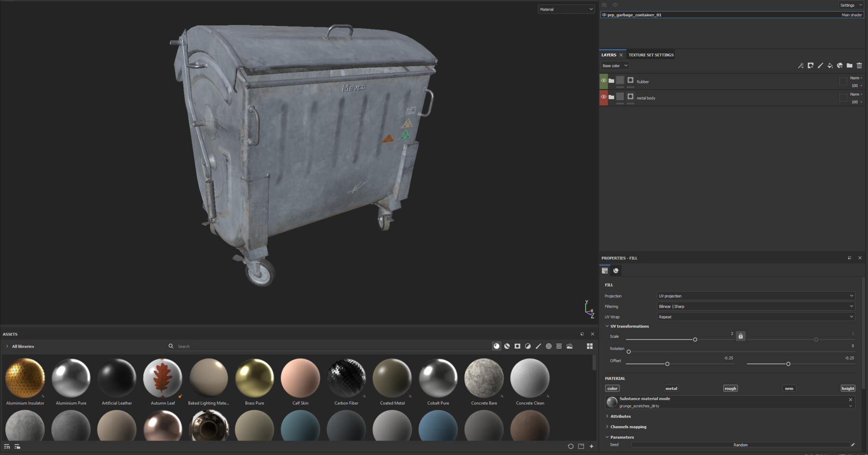Open the Settings menu at top right

tap(850, 5)
